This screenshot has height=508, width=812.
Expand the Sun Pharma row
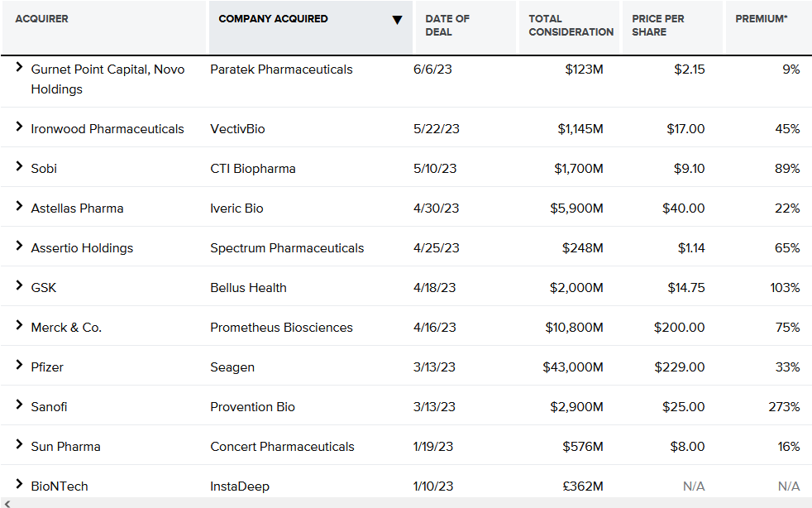click(19, 445)
